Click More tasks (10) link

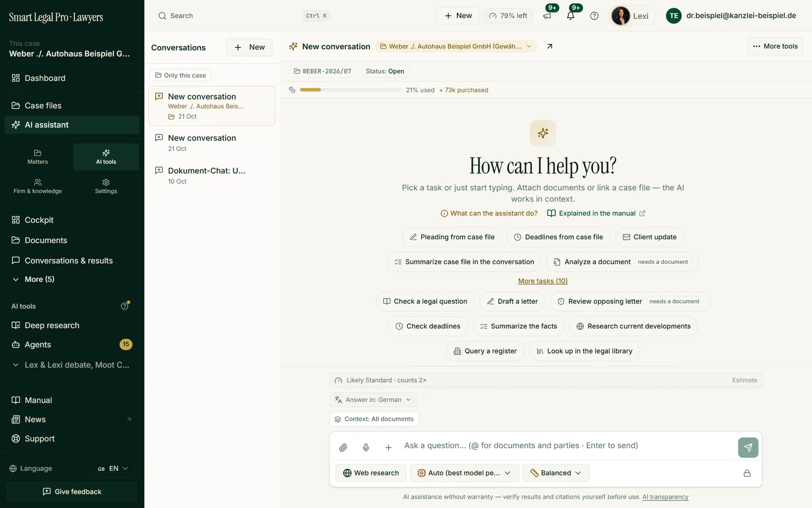[543, 281]
